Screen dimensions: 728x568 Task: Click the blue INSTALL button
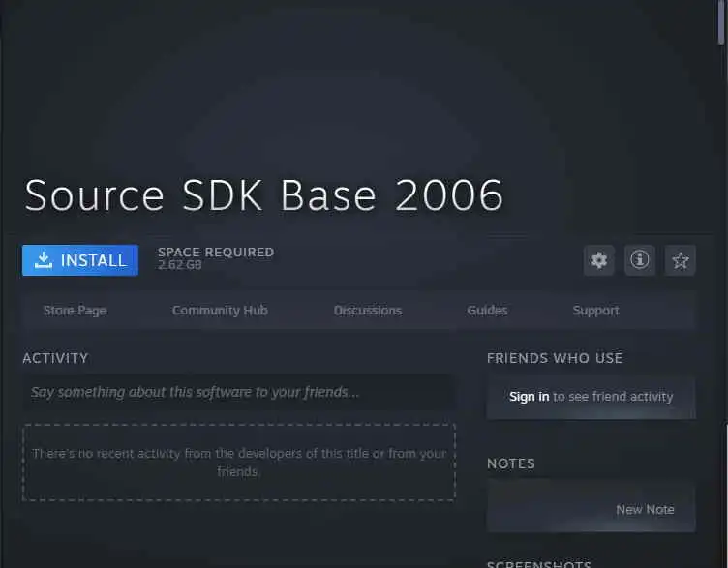(x=79, y=260)
